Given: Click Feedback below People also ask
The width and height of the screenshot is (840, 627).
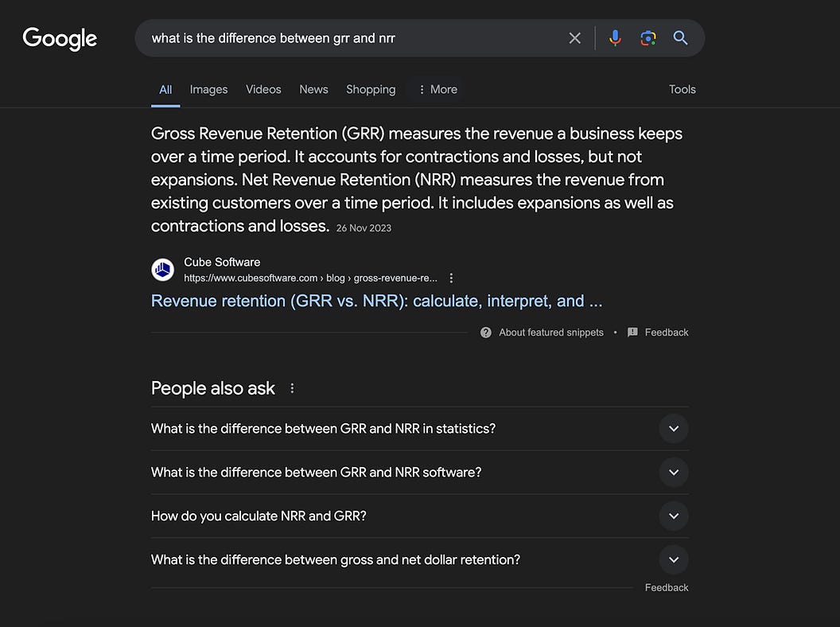Looking at the screenshot, I should [667, 587].
